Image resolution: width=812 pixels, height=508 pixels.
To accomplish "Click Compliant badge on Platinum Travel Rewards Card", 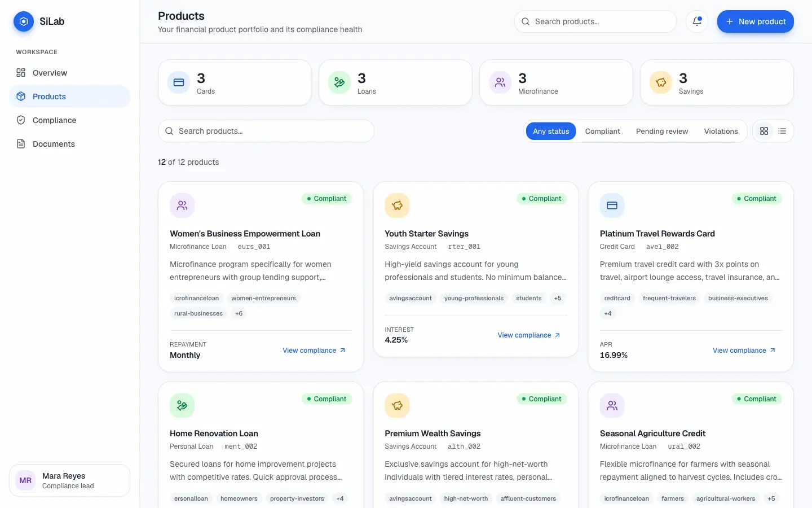I will pos(757,199).
